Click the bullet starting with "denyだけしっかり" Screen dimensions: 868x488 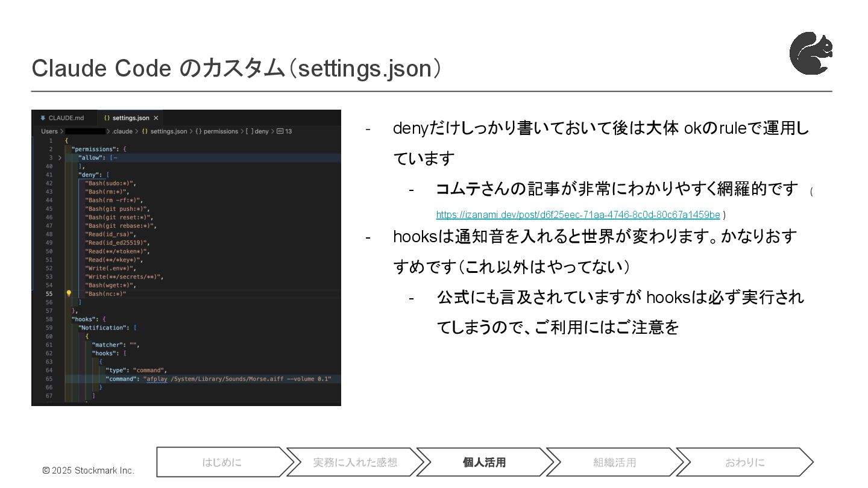pyautogui.click(x=601, y=143)
